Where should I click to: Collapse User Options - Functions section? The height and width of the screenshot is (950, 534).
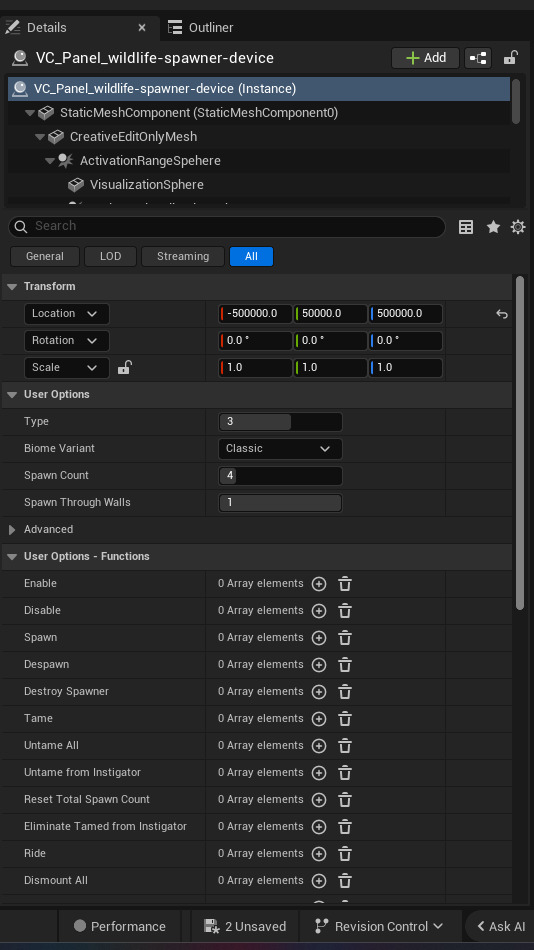coord(12,557)
